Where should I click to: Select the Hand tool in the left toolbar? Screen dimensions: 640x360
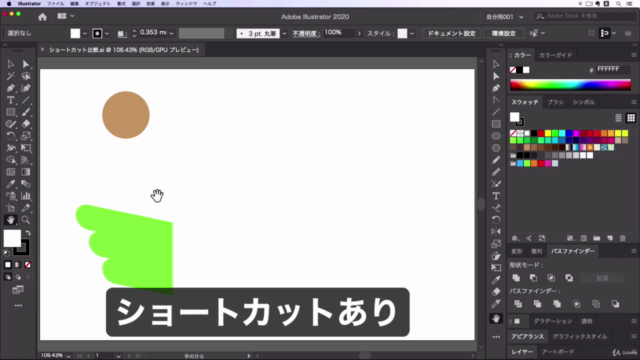point(11,220)
